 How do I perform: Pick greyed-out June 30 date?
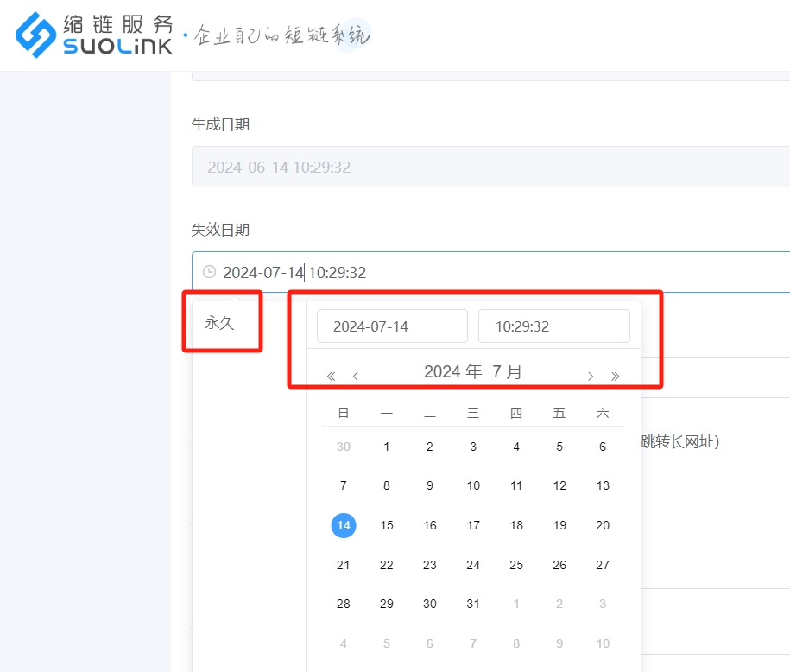point(344,447)
